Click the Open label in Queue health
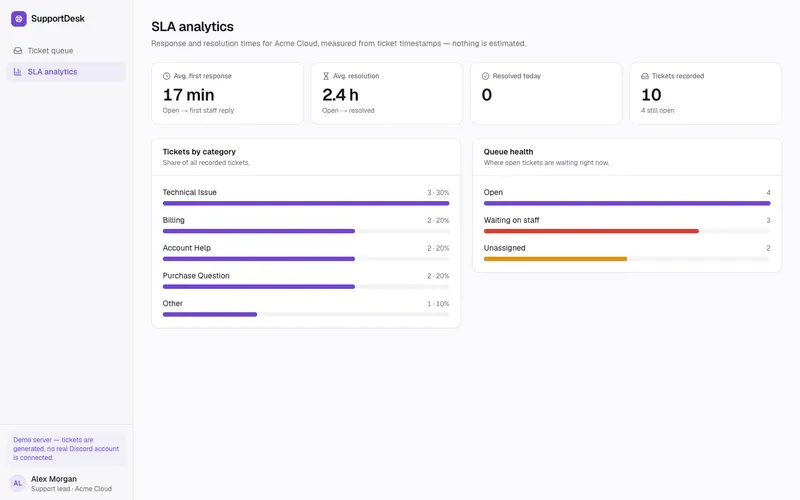The height and width of the screenshot is (500, 800). (x=493, y=192)
